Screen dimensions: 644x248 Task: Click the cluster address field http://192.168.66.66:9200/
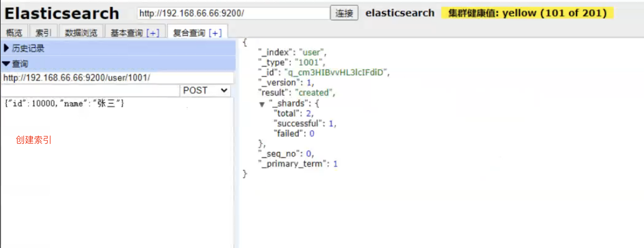[x=233, y=13]
